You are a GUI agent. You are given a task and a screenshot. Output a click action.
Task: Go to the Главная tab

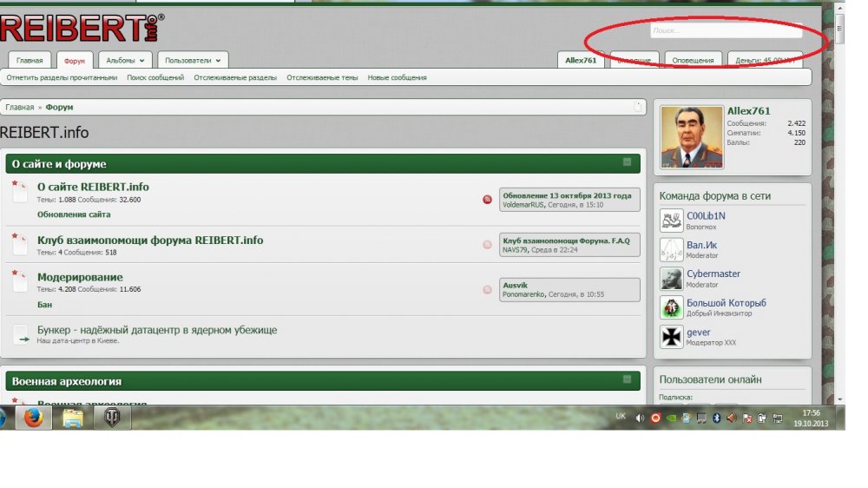point(30,61)
